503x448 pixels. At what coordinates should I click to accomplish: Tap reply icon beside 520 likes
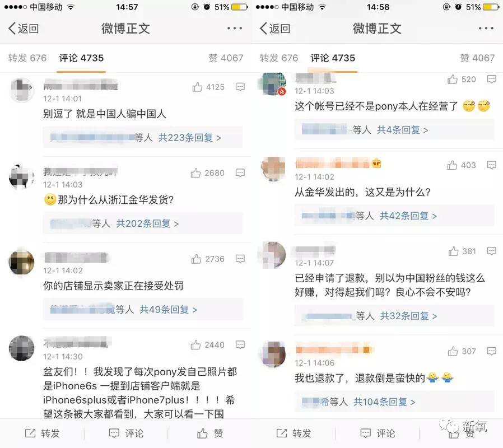491,79
